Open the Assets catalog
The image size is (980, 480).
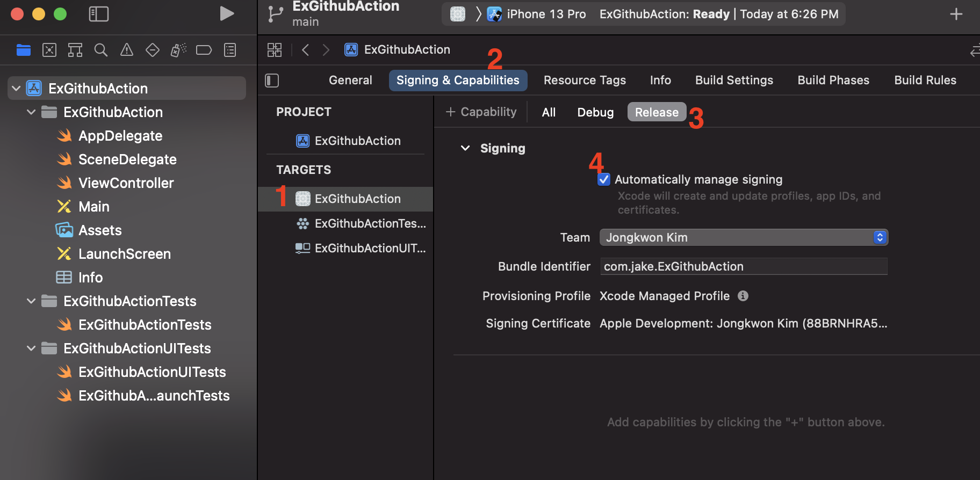100,230
